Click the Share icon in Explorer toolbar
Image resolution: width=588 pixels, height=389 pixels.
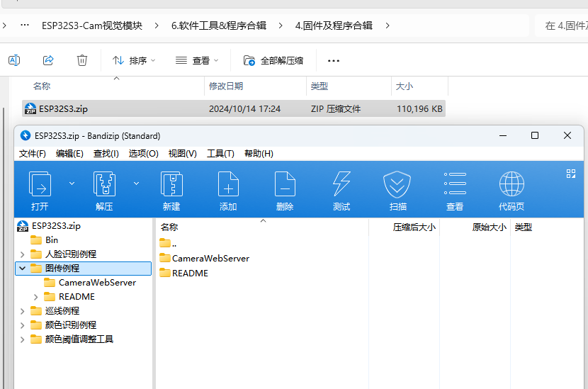click(x=48, y=60)
